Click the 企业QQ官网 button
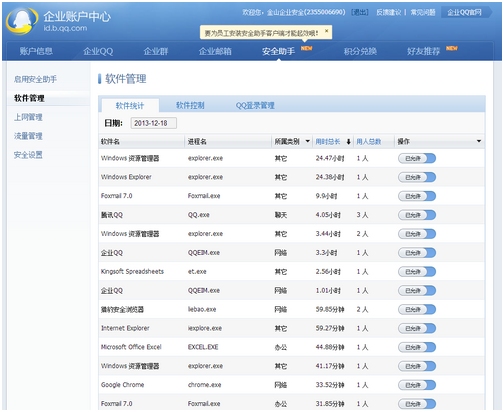The height and width of the screenshot is (412, 504). pyautogui.click(x=464, y=12)
